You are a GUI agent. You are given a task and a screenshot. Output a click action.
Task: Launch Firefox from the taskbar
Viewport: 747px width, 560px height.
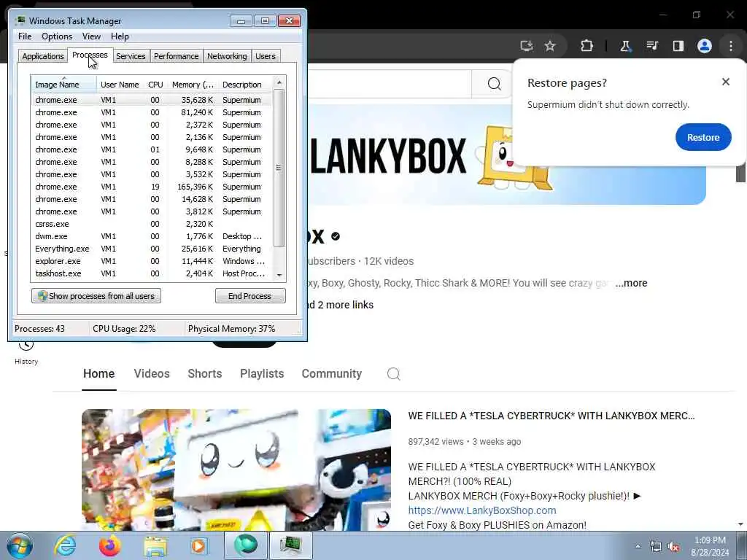click(x=109, y=545)
